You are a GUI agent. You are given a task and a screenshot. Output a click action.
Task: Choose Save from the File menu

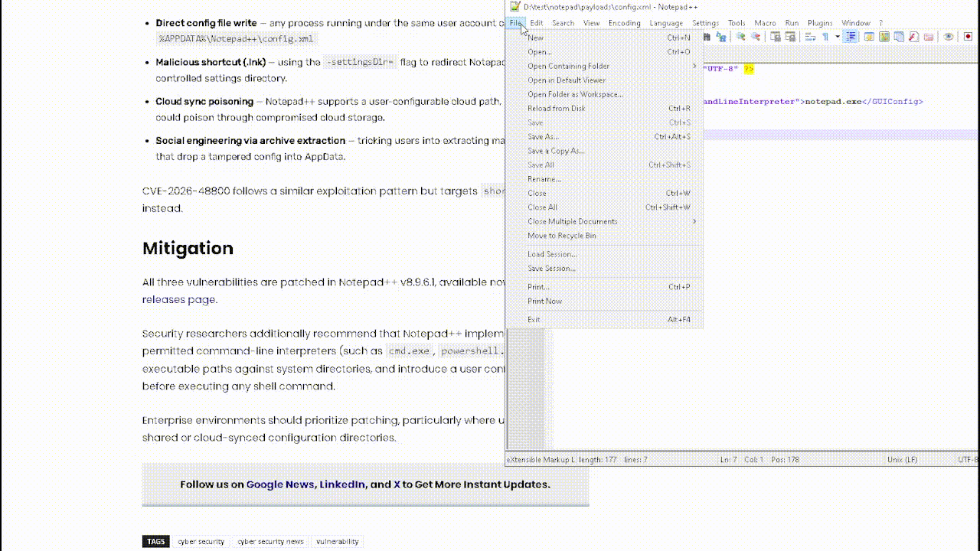[604, 122]
